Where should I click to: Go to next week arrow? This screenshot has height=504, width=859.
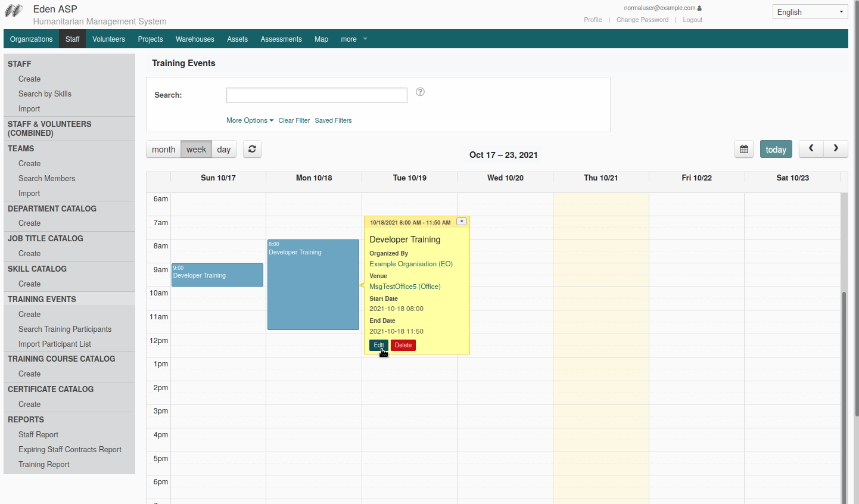click(836, 148)
